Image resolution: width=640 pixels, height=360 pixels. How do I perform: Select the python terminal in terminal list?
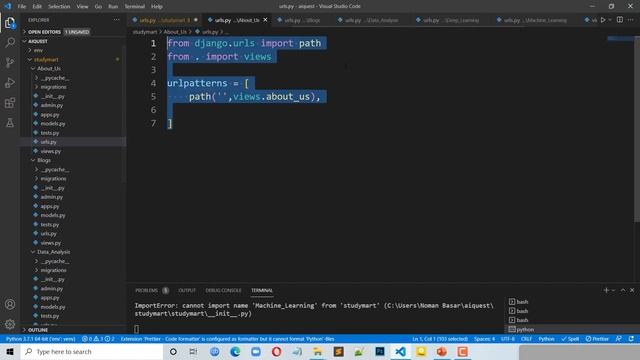(570, 329)
